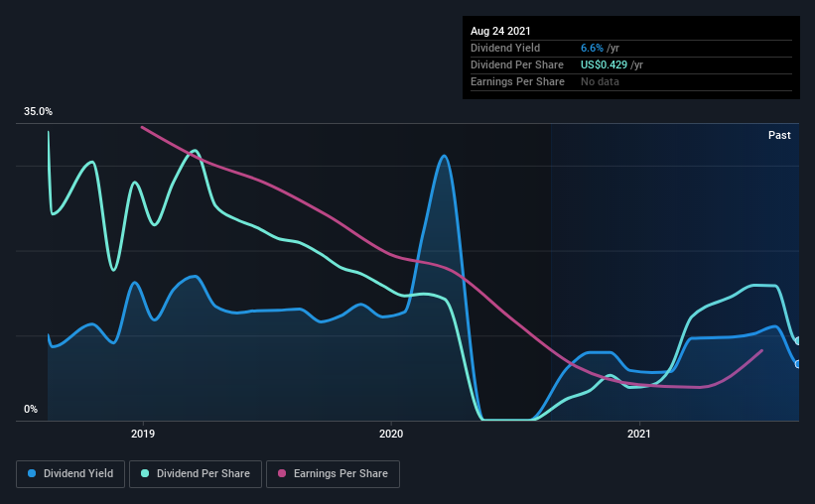
Task: Click the blue Dividend Yield legend dot
Action: (x=32, y=473)
